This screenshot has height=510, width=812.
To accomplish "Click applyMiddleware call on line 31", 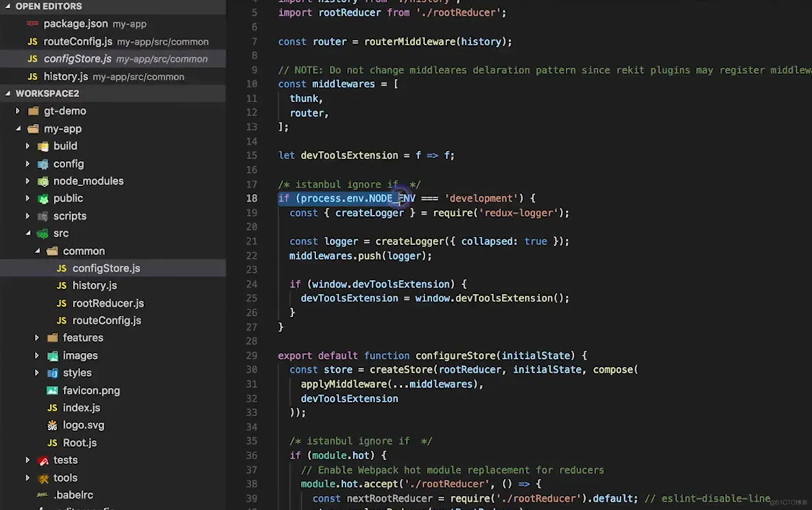I will [x=344, y=384].
